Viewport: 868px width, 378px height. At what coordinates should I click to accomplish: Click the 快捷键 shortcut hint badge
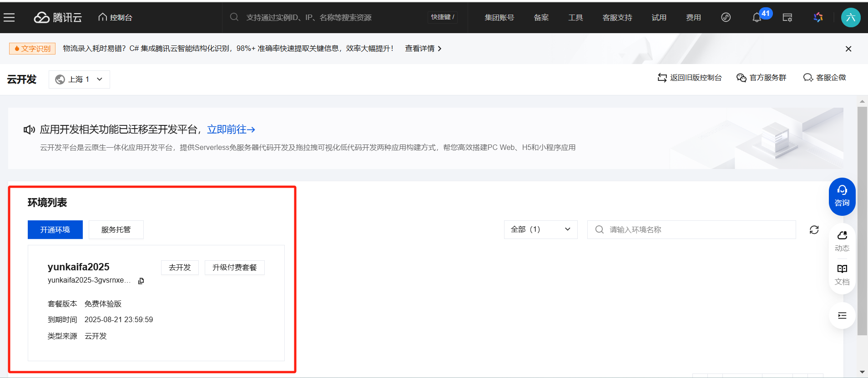click(443, 17)
